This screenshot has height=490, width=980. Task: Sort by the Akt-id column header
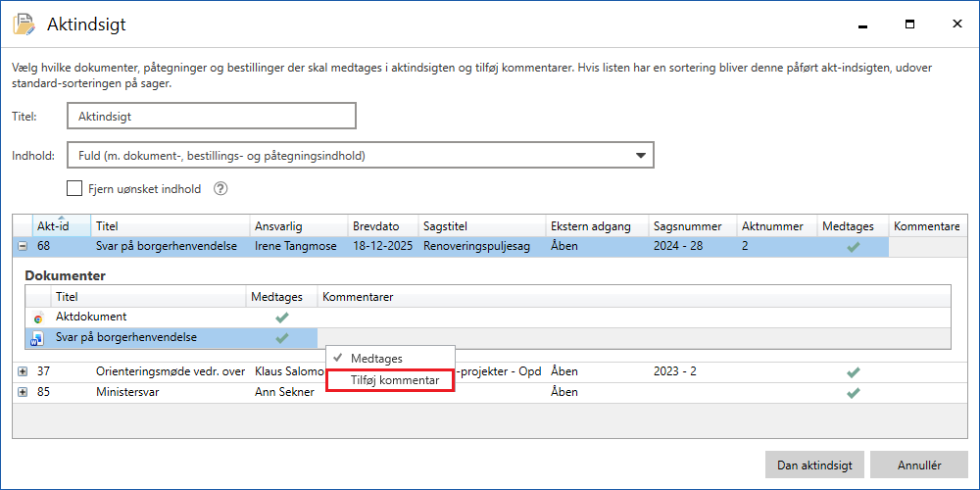(53, 226)
